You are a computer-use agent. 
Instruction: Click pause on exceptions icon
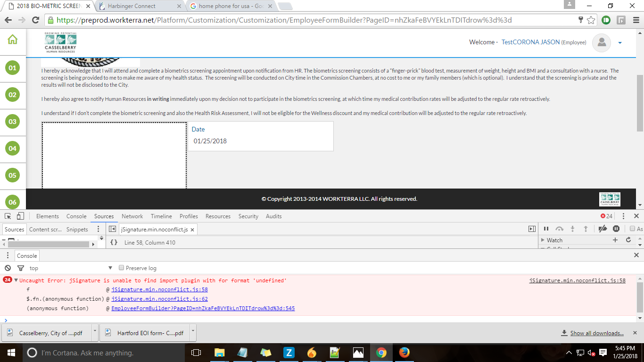[x=616, y=229]
